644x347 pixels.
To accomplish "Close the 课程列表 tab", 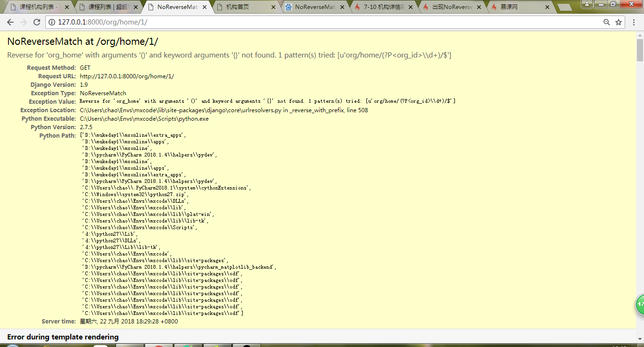I will [136, 8].
